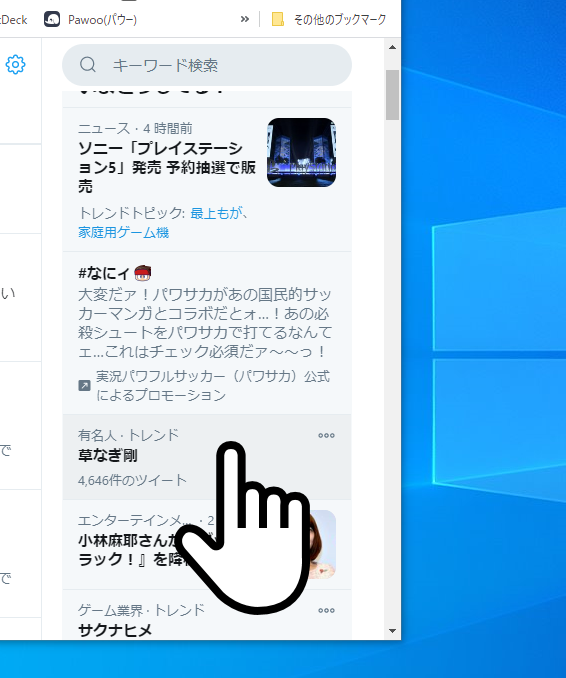
Task: Open the サクナヒメ trend
Action: 115,630
